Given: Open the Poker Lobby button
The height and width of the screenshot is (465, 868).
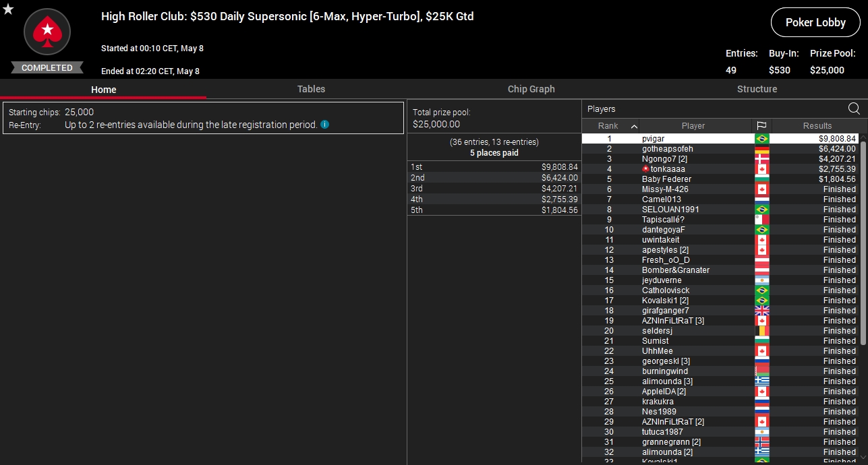Looking at the screenshot, I should point(815,22).
